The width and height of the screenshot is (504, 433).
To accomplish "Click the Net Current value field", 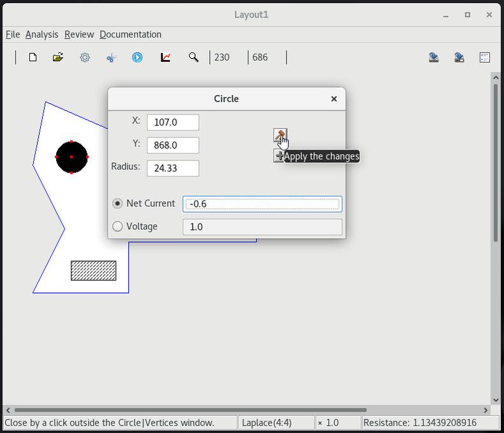I will pyautogui.click(x=262, y=204).
